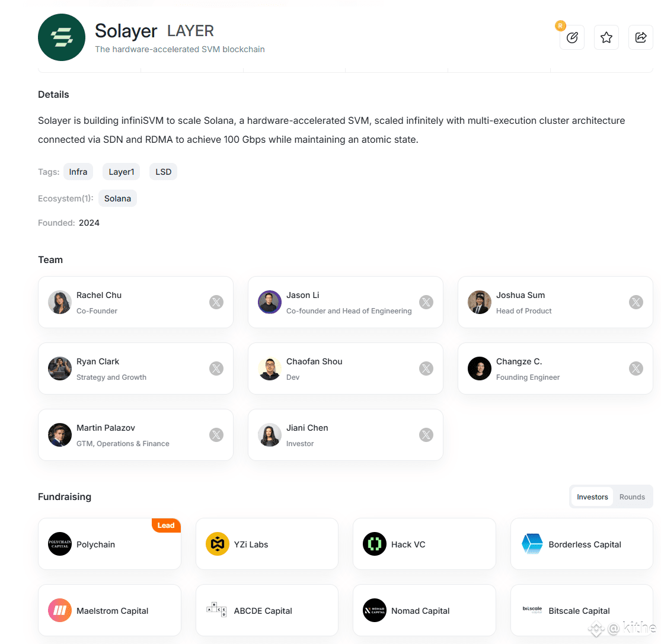Viewport: 661px width, 644px height.
Task: Click Hack VC investor logo
Action: tap(374, 544)
